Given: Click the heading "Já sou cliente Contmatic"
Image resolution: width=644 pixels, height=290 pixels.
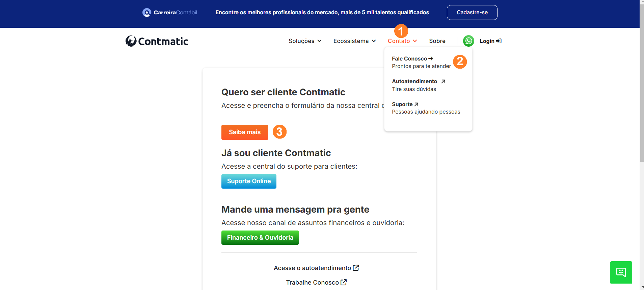Looking at the screenshot, I should click(x=276, y=153).
